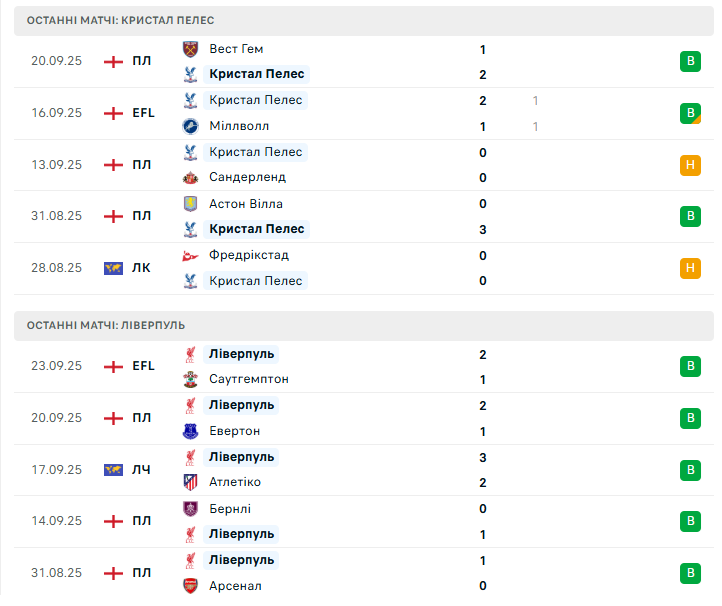
Task: Click the Southampton team crest
Action: 190,379
